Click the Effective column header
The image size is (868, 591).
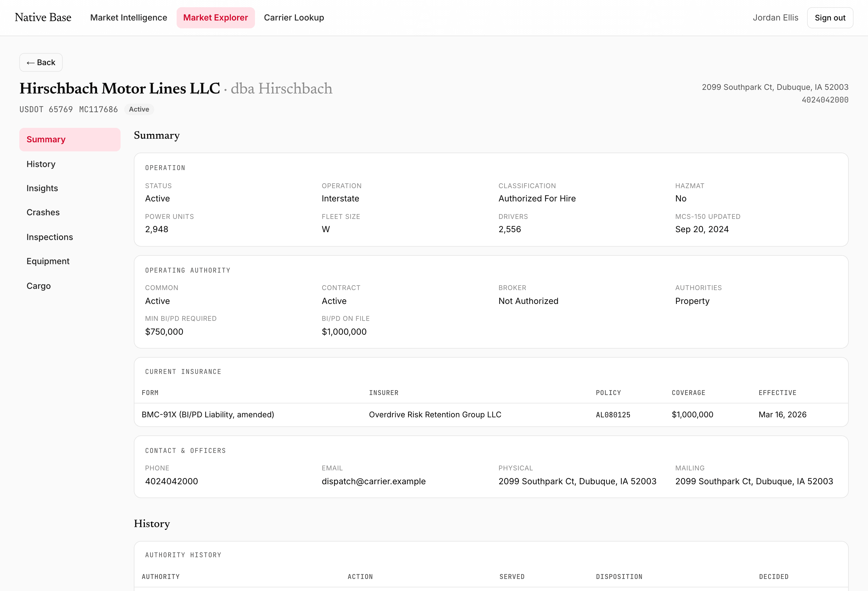(x=777, y=393)
